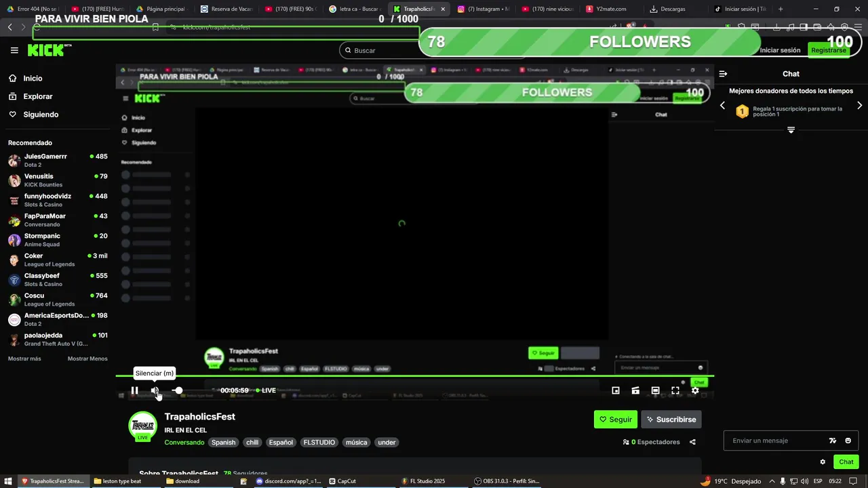Click Coker channel avatar
This screenshot has height=488, width=868.
[x=14, y=260]
